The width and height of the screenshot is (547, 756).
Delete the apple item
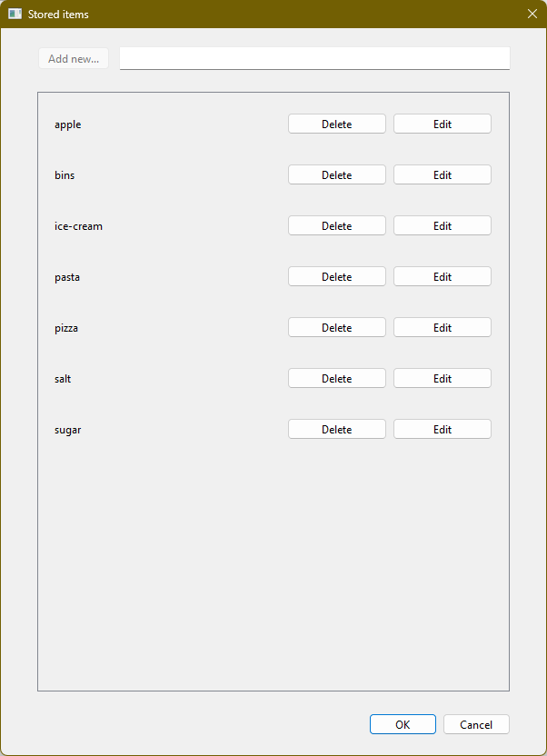click(x=336, y=124)
